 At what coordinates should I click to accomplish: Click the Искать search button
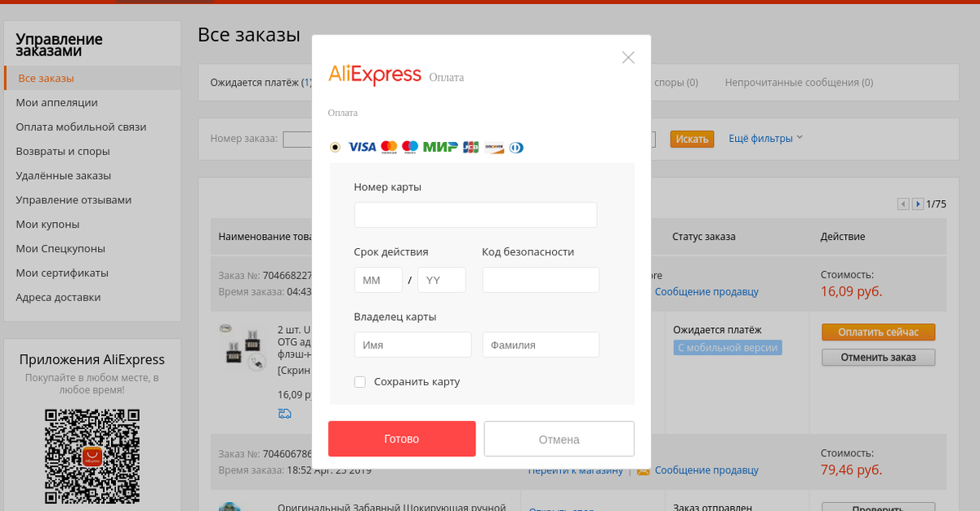click(x=692, y=139)
